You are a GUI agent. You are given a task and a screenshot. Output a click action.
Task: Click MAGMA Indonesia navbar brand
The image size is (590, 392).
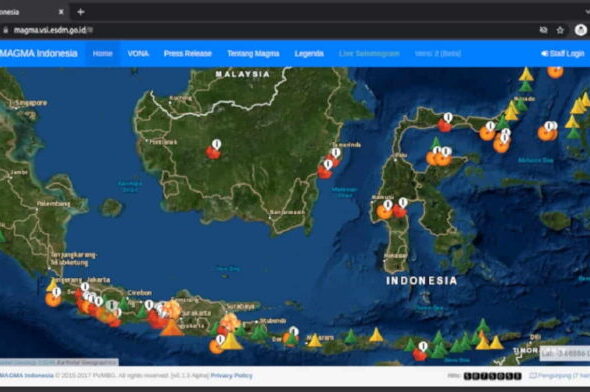pyautogui.click(x=38, y=53)
